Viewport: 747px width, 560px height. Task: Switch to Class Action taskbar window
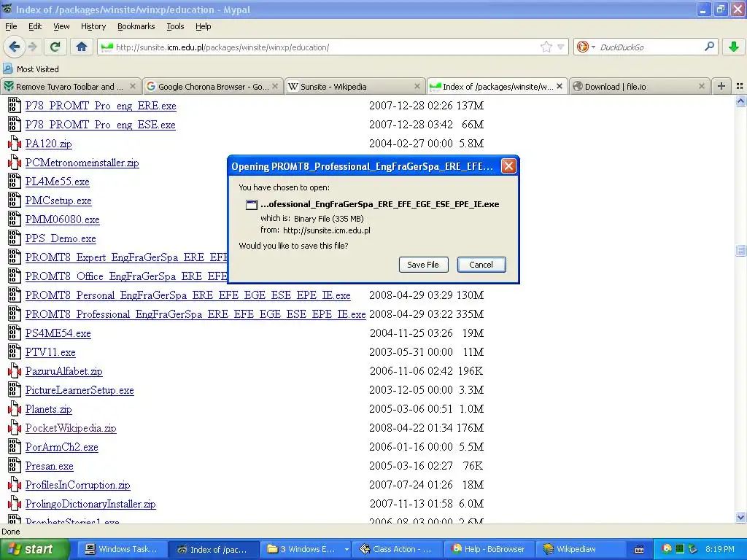pos(398,550)
